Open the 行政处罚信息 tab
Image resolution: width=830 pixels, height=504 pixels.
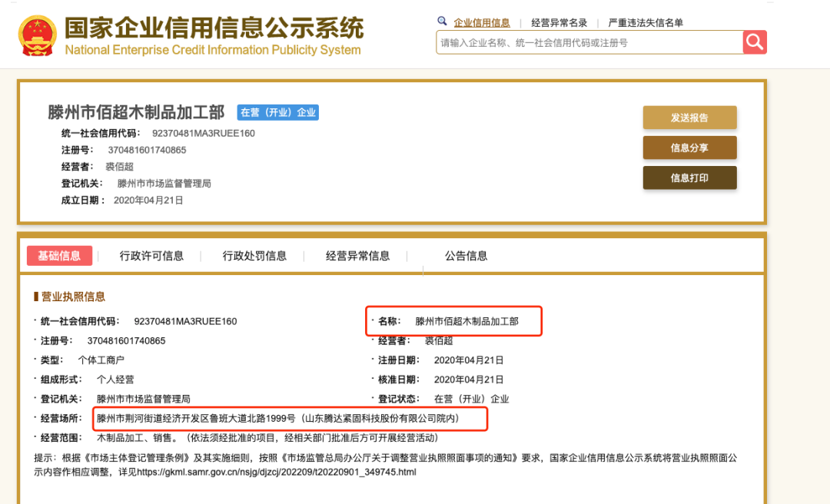[254, 256]
